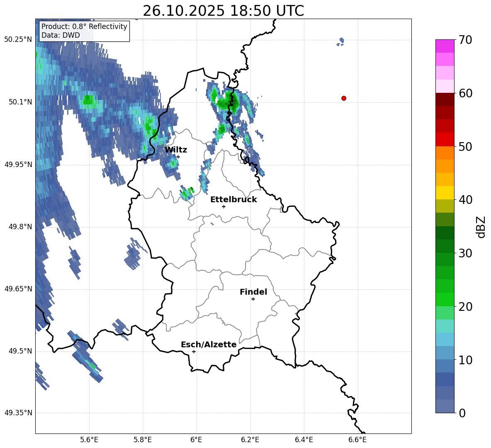491x448 pixels.
Task: Click the Esch/Alzette station cross marker
Action: [194, 351]
